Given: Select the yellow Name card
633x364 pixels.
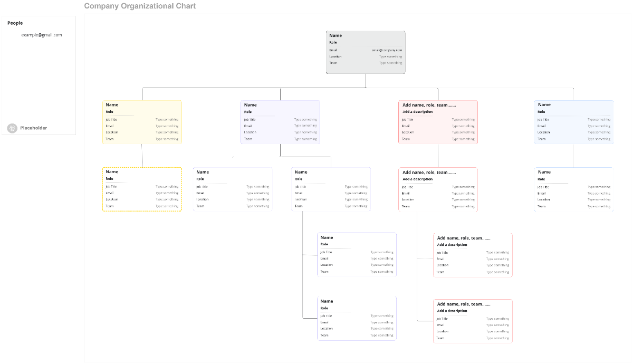Looking at the screenshot, I should (x=141, y=121).
